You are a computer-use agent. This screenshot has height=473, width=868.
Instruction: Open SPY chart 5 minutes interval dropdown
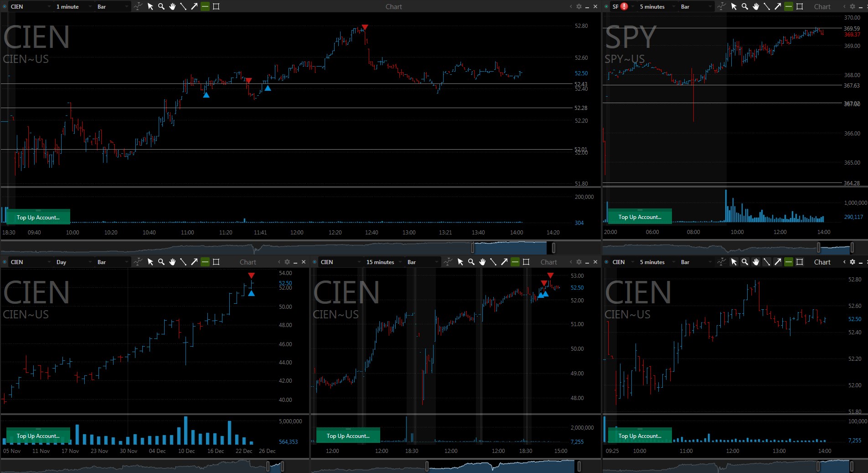[656, 6]
